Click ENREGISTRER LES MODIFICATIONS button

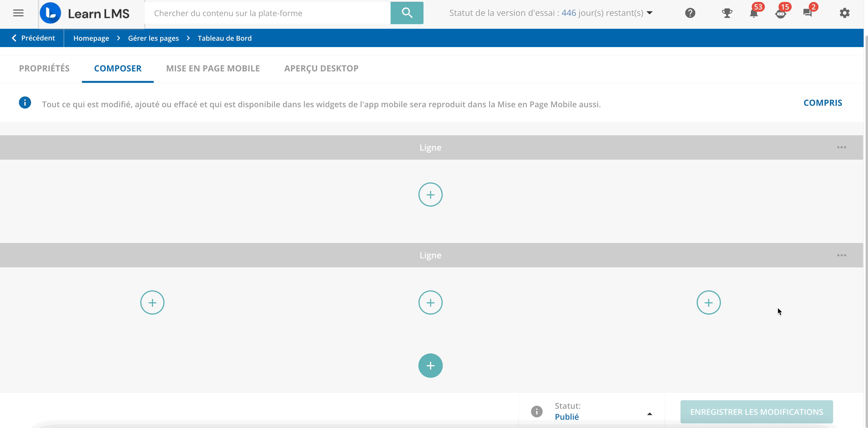[x=757, y=411]
